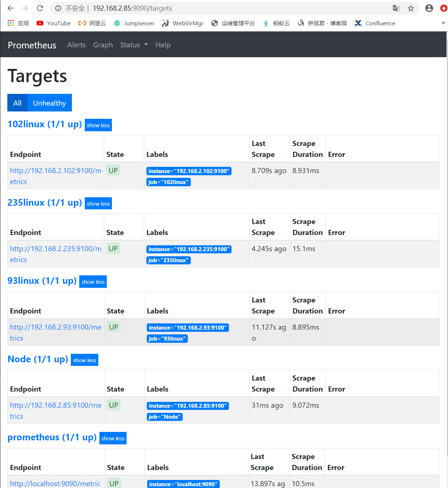This screenshot has height=488, width=448.
Task: Open the 胖鼠君 - 博客园 bookmark
Action: (322, 23)
